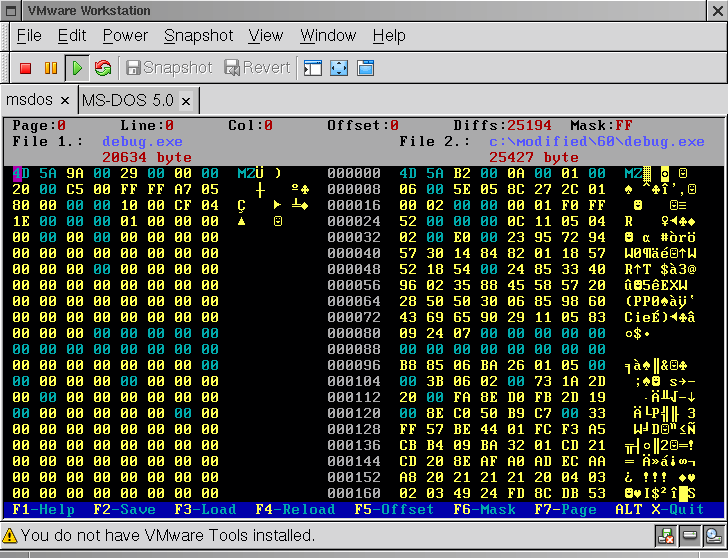The width and height of the screenshot is (728, 558).
Task: Close the VMware Workstation window
Action: point(718,11)
